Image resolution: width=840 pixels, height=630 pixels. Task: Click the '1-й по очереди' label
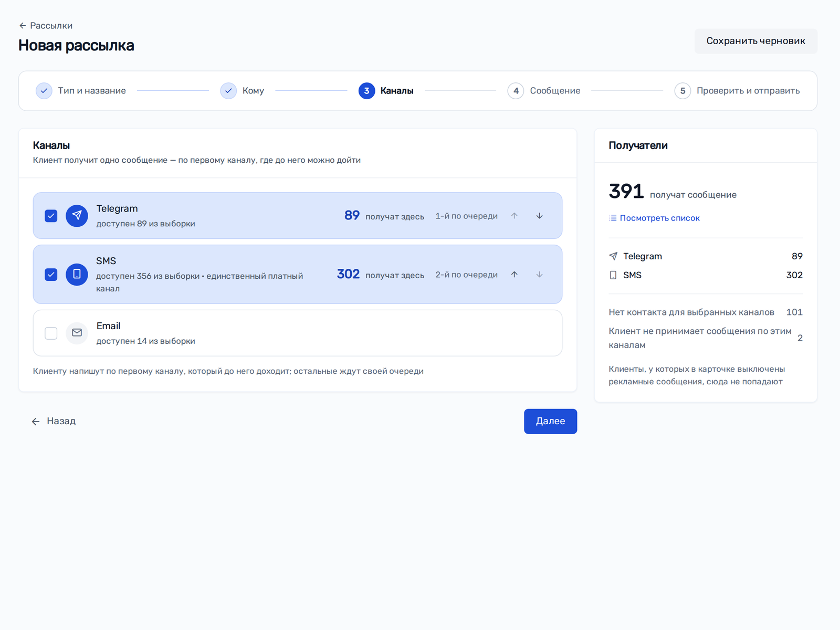tap(466, 216)
